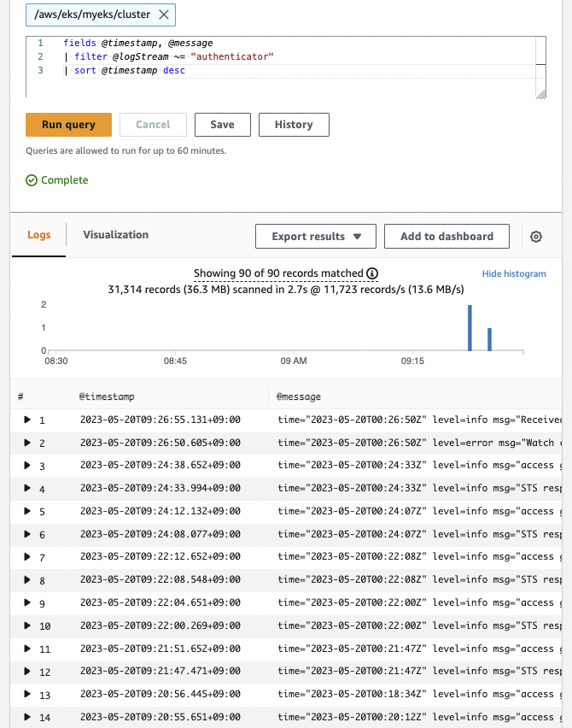Click timestamp 2023-05-20T09:21:51.652+09:00
This screenshot has width=572, height=728.
[161, 649]
